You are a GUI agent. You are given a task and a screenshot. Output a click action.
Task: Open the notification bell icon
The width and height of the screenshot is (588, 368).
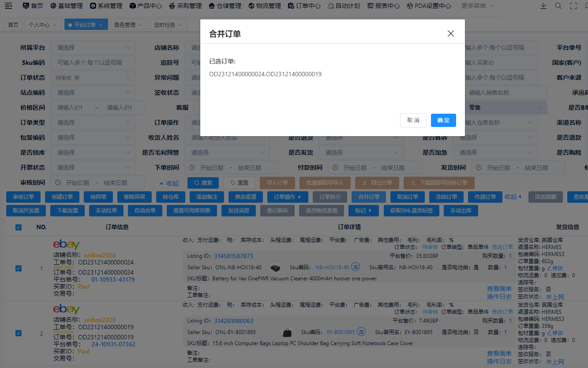586,6
